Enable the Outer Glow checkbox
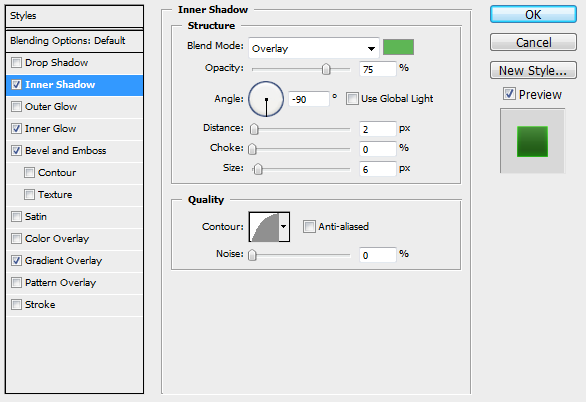 click(x=16, y=106)
